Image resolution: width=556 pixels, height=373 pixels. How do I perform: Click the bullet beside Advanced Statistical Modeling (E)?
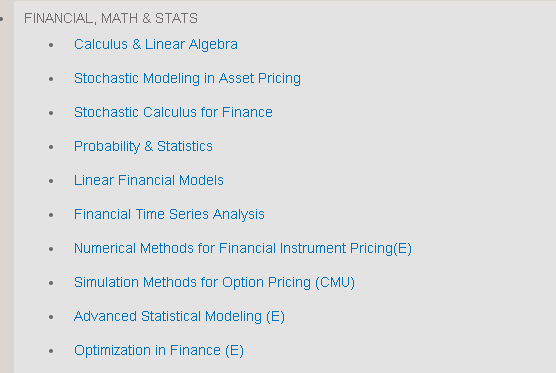click(x=51, y=317)
